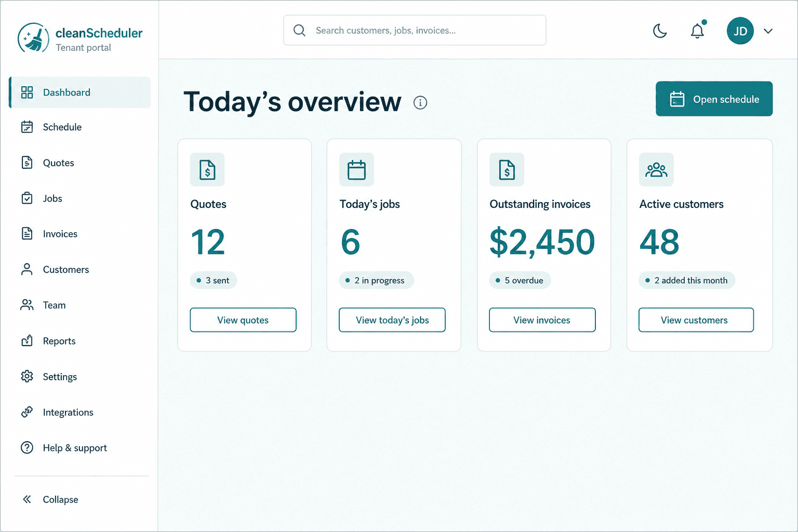Click the Invoices file icon in sidebar
798x532 pixels.
27,234
